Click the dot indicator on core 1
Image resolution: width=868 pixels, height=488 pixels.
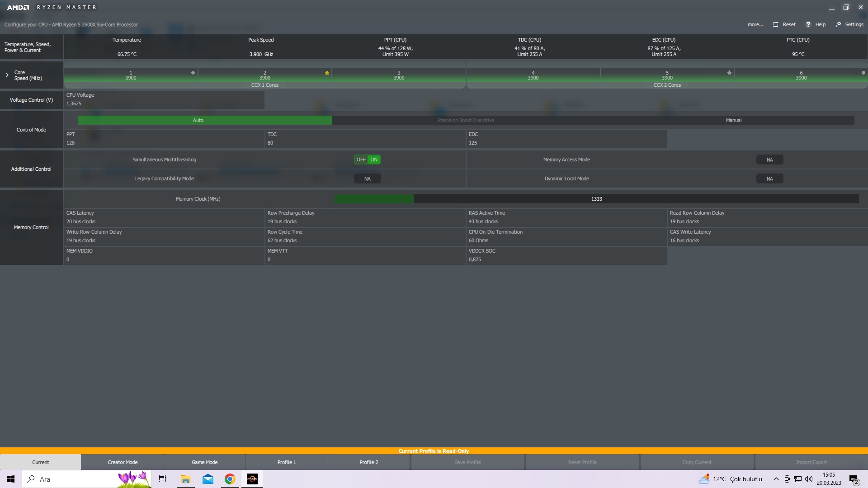click(x=193, y=73)
